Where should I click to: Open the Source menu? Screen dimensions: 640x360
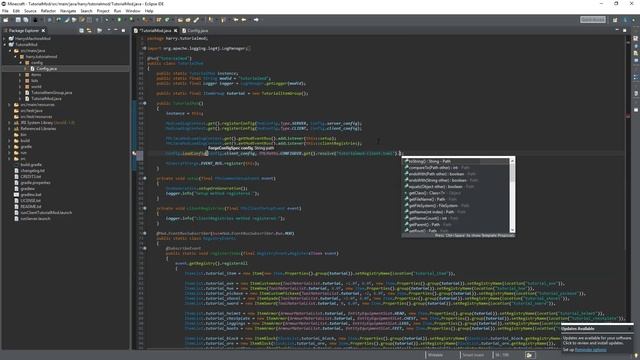pyautogui.click(x=30, y=11)
